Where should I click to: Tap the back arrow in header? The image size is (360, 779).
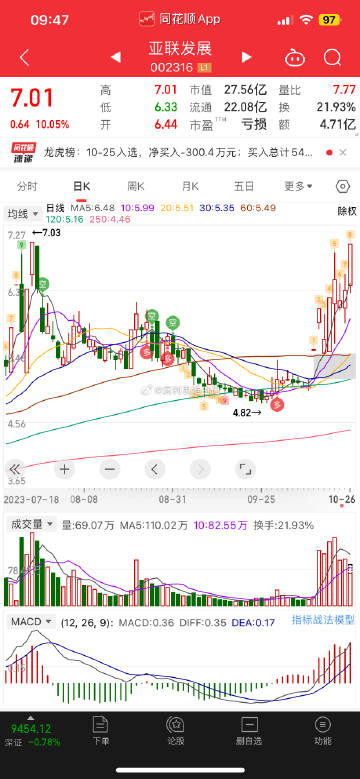tap(24, 58)
